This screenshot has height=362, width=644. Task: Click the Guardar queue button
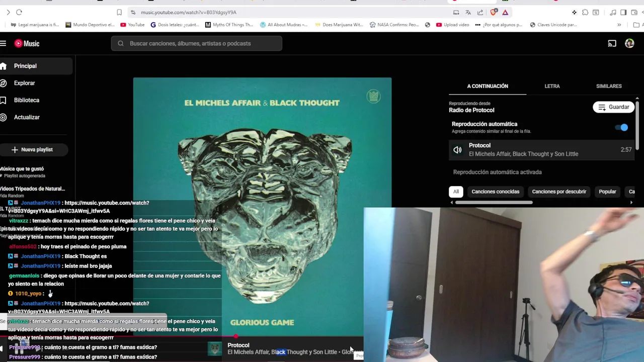pyautogui.click(x=613, y=107)
